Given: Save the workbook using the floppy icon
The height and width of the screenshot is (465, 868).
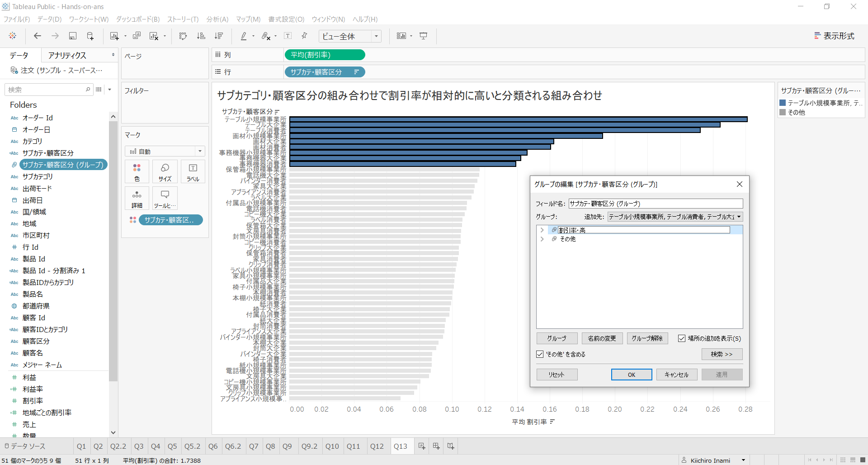Looking at the screenshot, I should pos(72,36).
